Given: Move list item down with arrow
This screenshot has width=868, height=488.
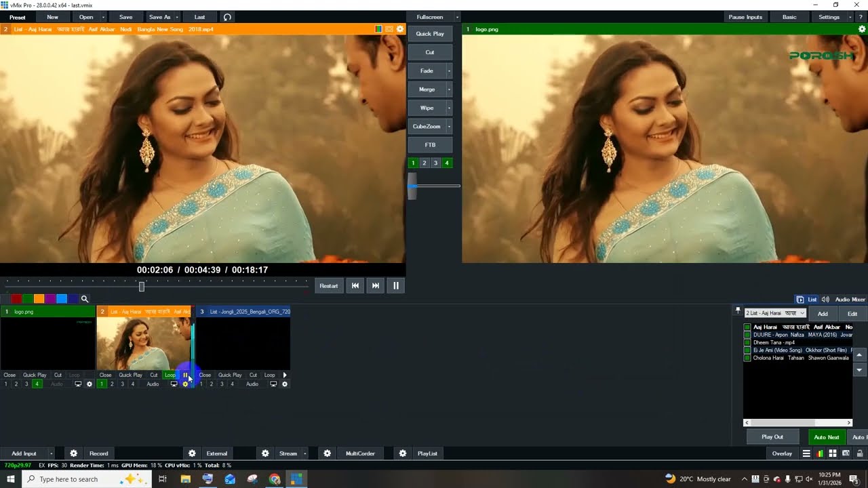Looking at the screenshot, I should tap(859, 370).
